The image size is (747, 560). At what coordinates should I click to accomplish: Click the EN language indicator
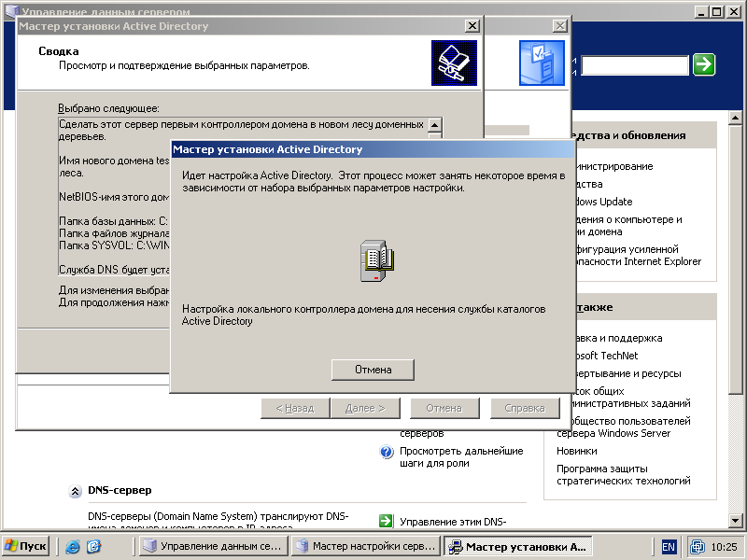(669, 547)
